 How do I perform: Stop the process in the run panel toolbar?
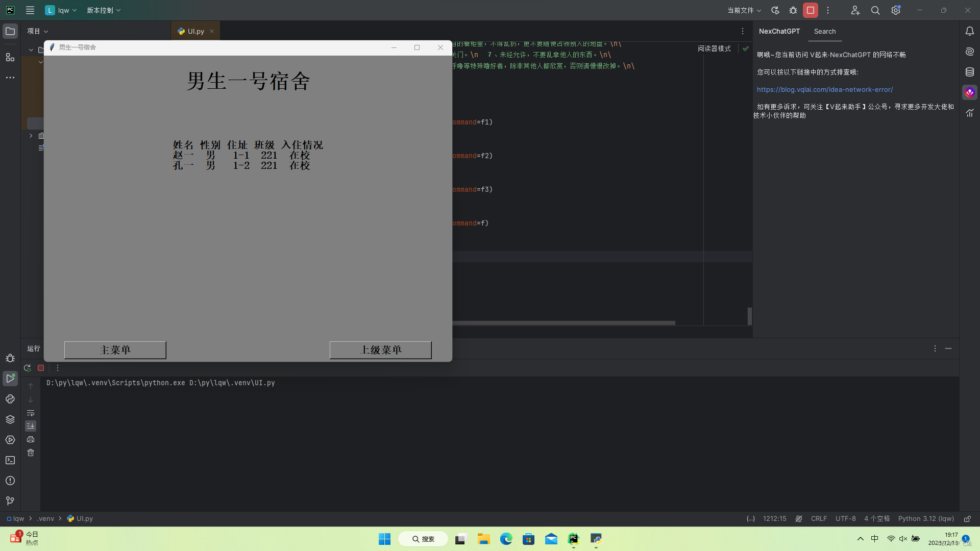[x=41, y=368]
